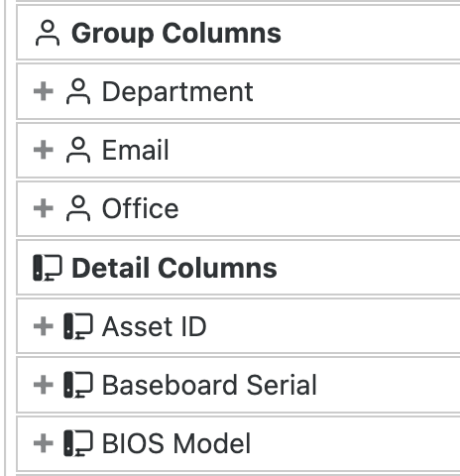The image size is (460, 476).
Task: Click the user icon in Group Columns header
Action: click(48, 33)
